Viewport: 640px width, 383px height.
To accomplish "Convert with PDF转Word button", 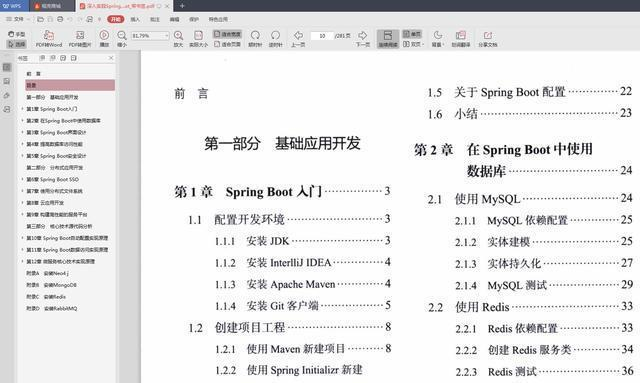I will 49,39.
